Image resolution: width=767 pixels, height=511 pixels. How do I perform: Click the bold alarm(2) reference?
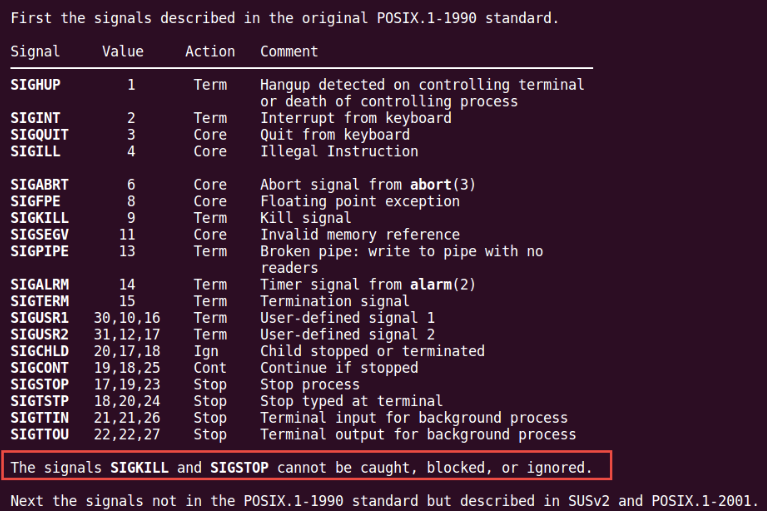coord(443,284)
